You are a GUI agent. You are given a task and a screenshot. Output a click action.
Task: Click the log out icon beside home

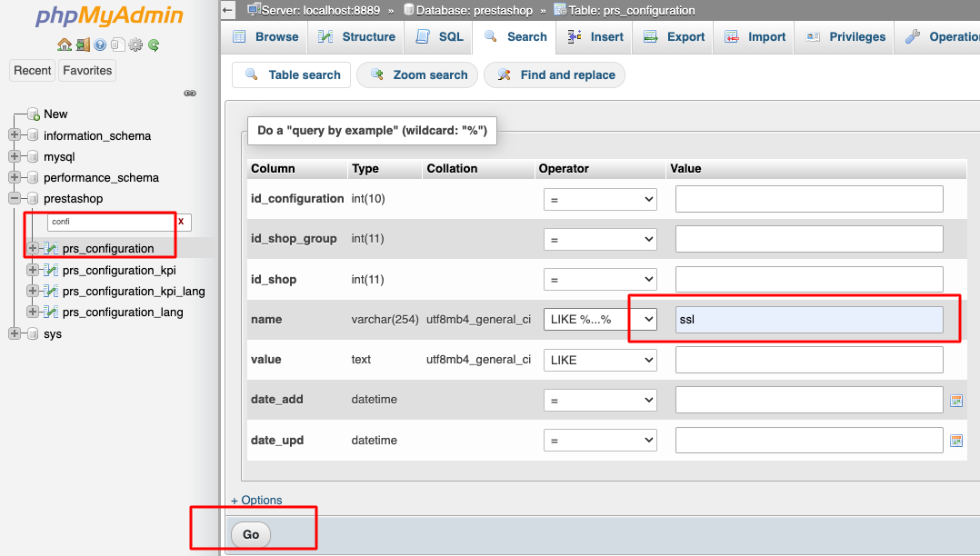[83, 45]
